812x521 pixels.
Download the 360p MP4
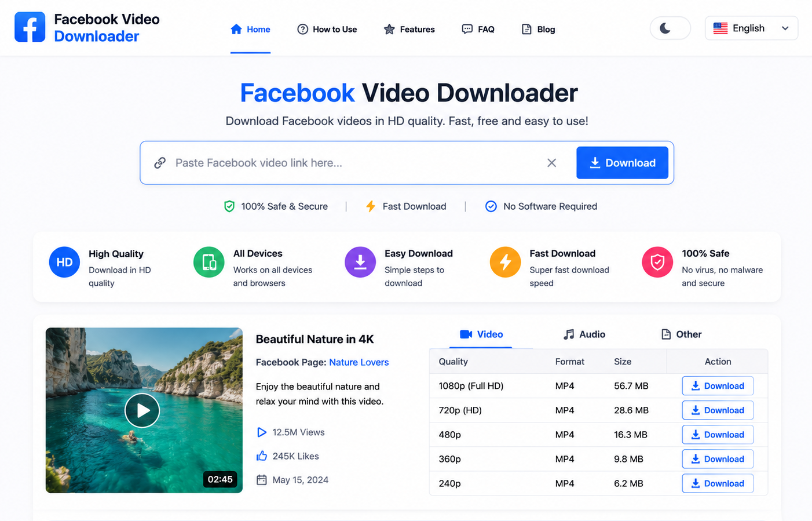(718, 459)
